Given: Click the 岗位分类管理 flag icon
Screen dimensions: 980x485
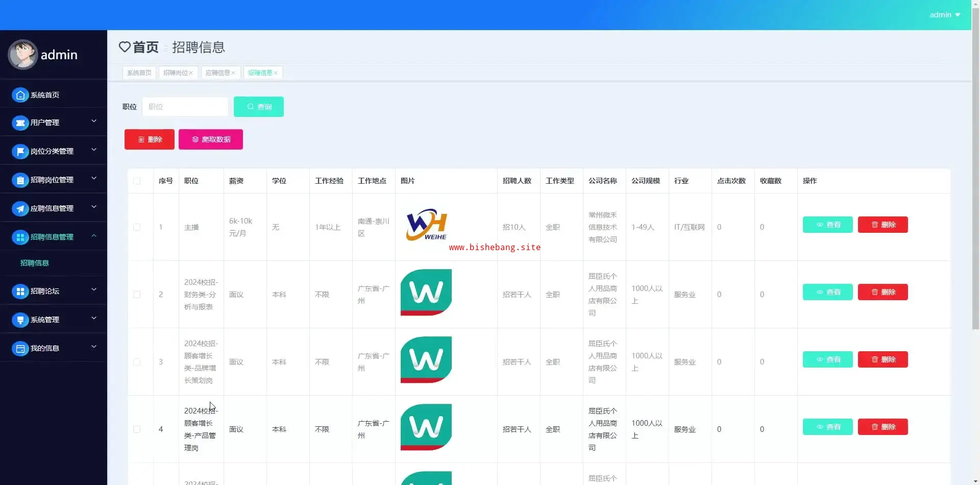Looking at the screenshot, I should tap(20, 152).
